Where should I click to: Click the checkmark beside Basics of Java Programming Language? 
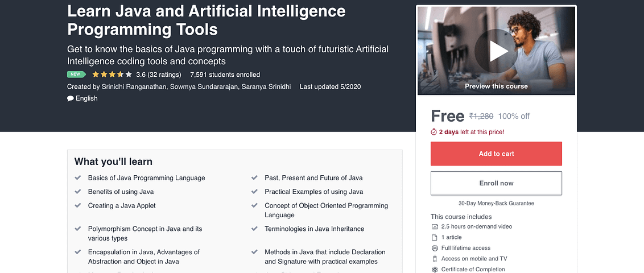(77, 178)
